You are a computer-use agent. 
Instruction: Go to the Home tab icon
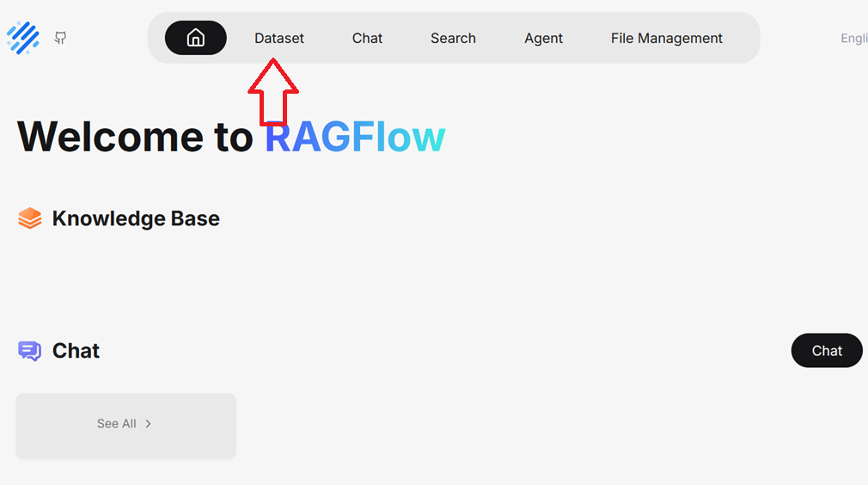[x=195, y=38]
